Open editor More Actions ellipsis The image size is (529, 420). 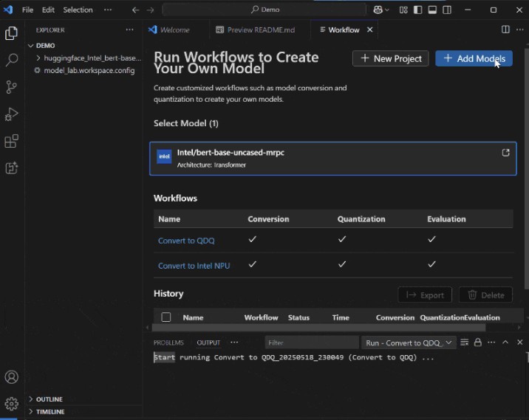520,30
